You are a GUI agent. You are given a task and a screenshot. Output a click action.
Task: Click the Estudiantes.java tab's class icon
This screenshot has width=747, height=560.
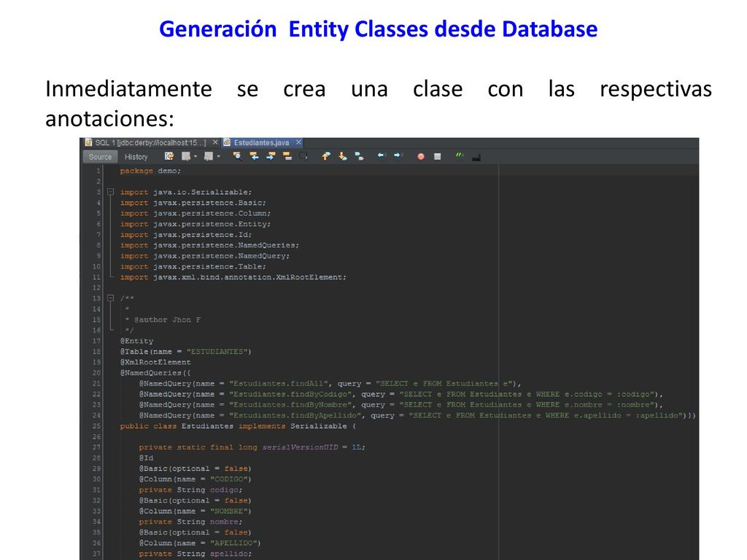[228, 142]
